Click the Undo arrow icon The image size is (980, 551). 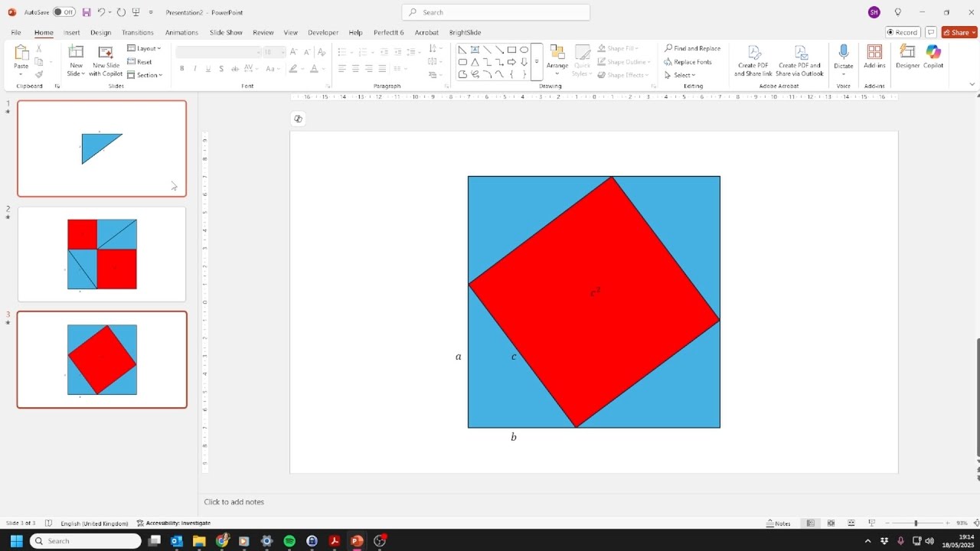point(101,12)
